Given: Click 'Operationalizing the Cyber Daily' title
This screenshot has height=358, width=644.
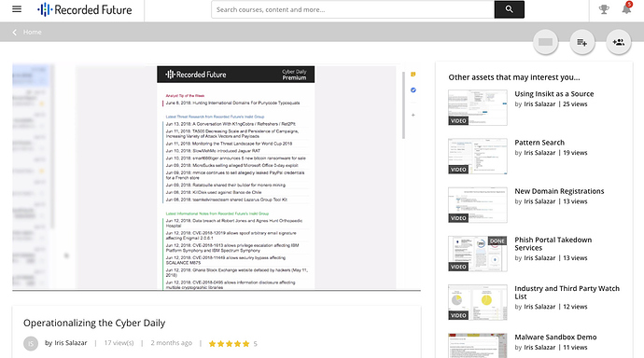Looking at the screenshot, I should click(94, 324).
